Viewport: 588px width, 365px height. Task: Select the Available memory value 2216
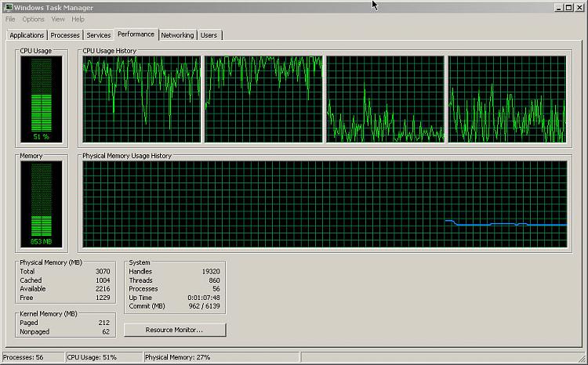[103, 289]
